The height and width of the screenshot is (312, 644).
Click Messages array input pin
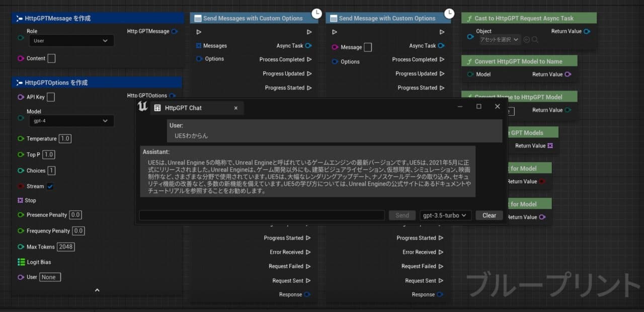199,46
